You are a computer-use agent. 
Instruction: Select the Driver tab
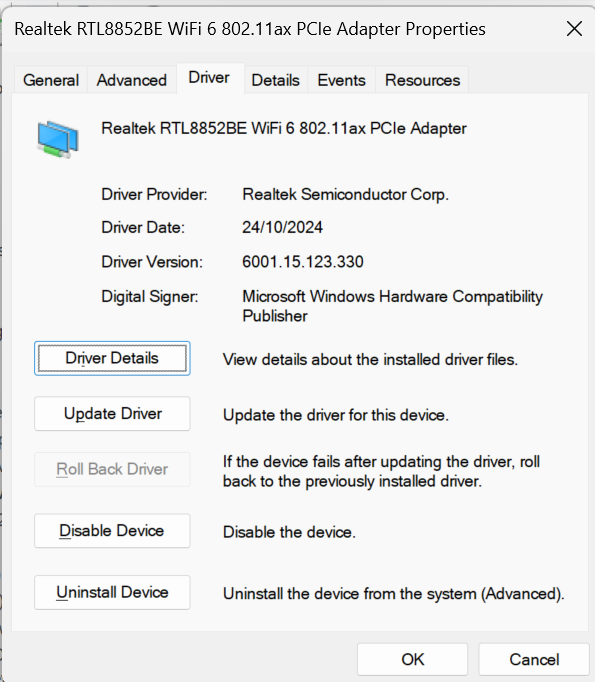209,78
